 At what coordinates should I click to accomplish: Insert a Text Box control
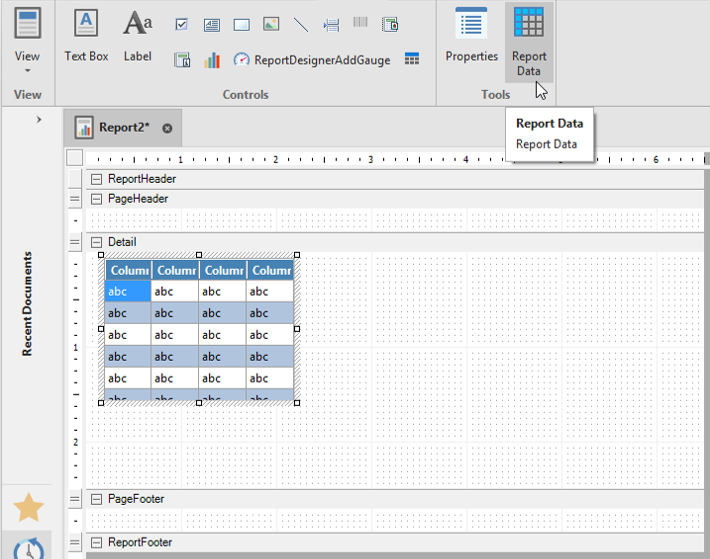tap(86, 35)
